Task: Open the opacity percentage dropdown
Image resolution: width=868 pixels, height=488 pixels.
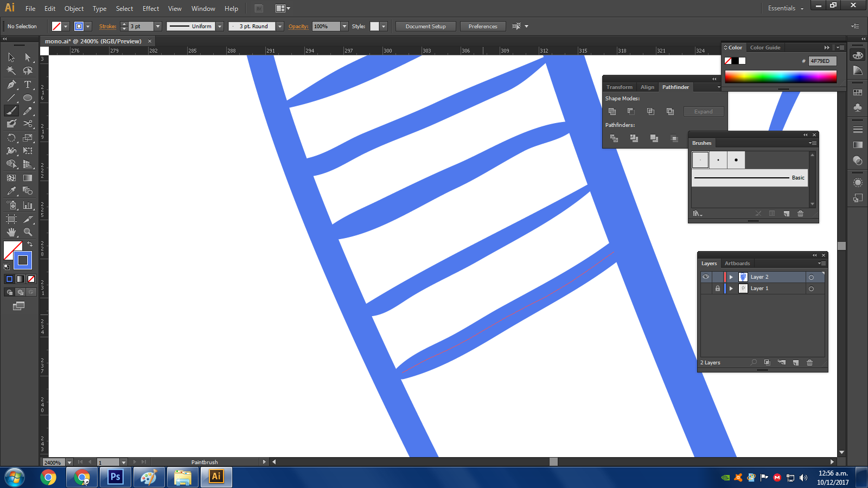Action: tap(344, 26)
